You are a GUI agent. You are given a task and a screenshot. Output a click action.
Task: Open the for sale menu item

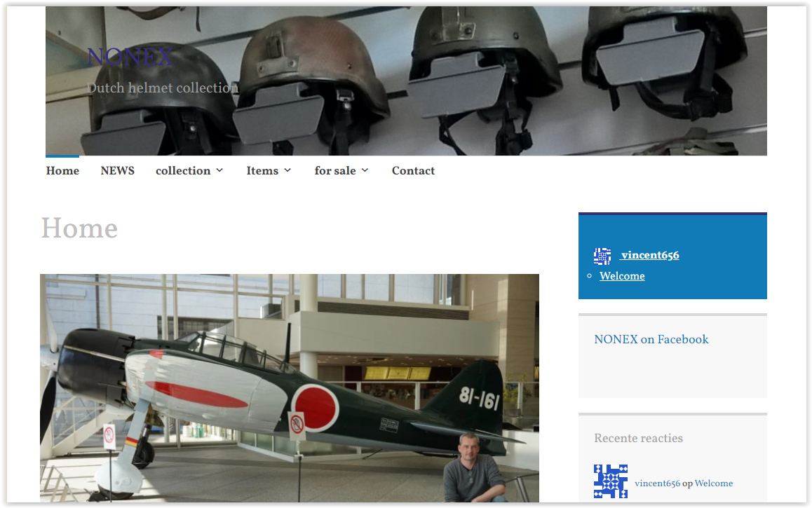335,171
